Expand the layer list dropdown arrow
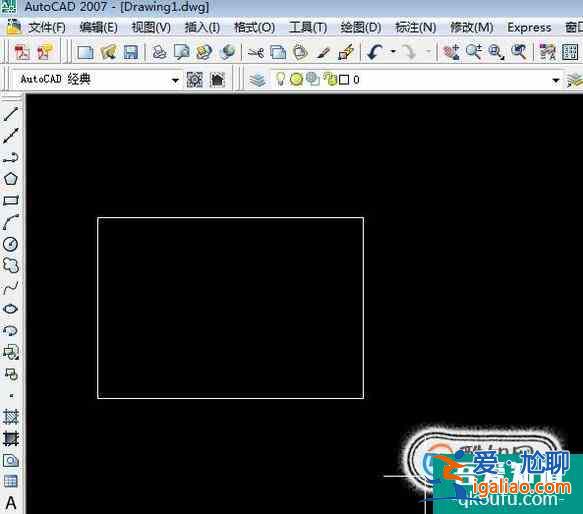The width and height of the screenshot is (583, 514). coord(556,80)
